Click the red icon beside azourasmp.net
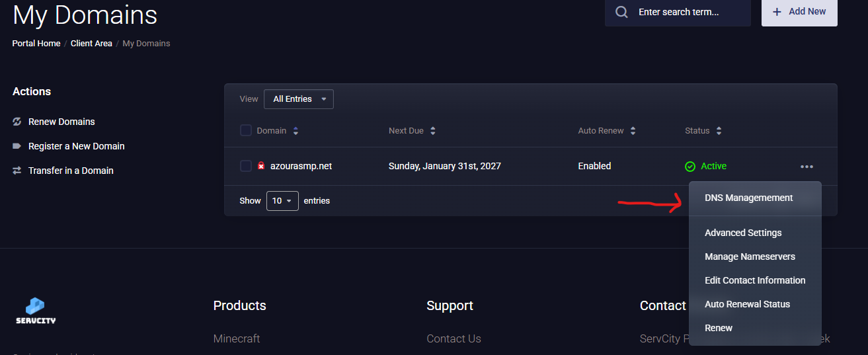Image resolution: width=868 pixels, height=355 pixels. [261, 166]
